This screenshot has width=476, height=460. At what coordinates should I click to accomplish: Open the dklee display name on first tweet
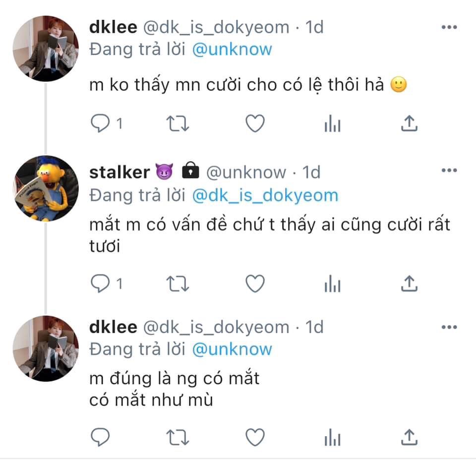coord(113,27)
